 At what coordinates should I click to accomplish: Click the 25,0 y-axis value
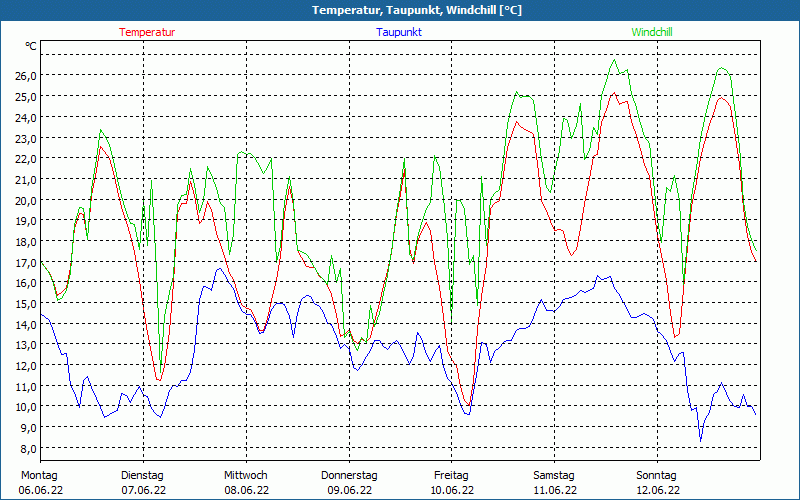click(x=26, y=96)
